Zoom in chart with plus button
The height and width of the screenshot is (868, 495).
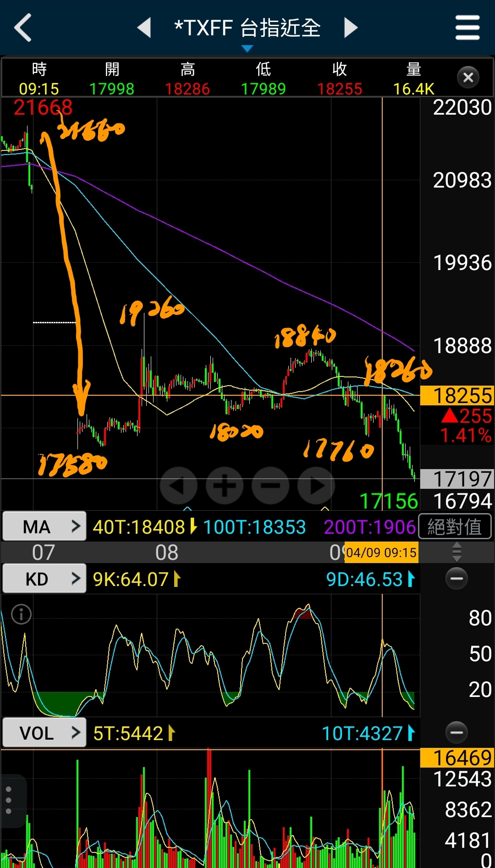coord(225,486)
